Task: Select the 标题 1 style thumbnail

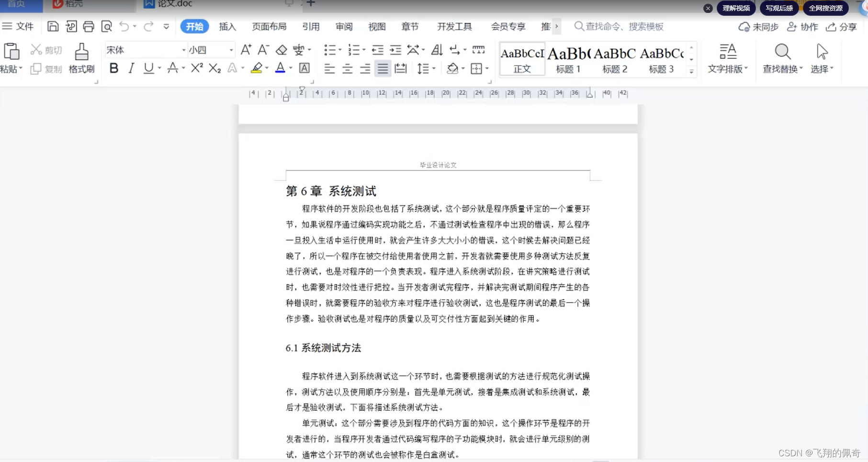Action: [568, 59]
